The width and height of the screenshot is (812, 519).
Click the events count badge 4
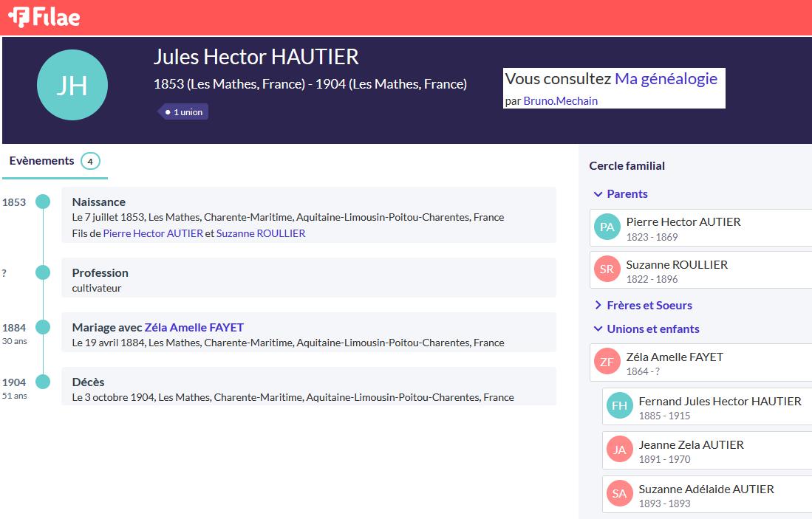tap(90, 162)
